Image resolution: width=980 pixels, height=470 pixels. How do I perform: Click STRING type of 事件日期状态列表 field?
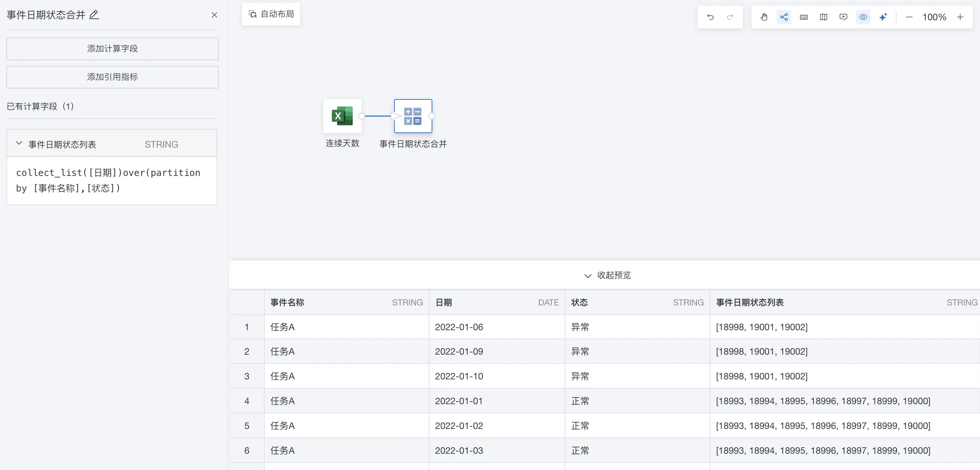point(161,144)
